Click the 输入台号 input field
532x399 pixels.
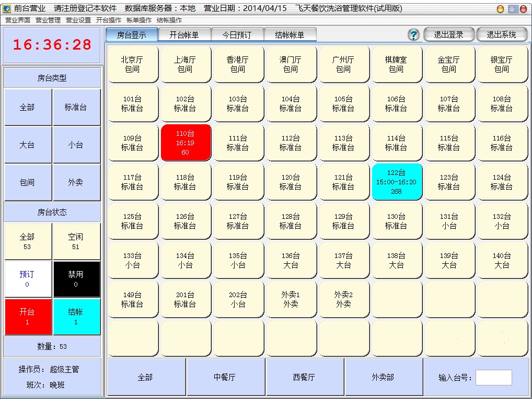click(x=493, y=378)
